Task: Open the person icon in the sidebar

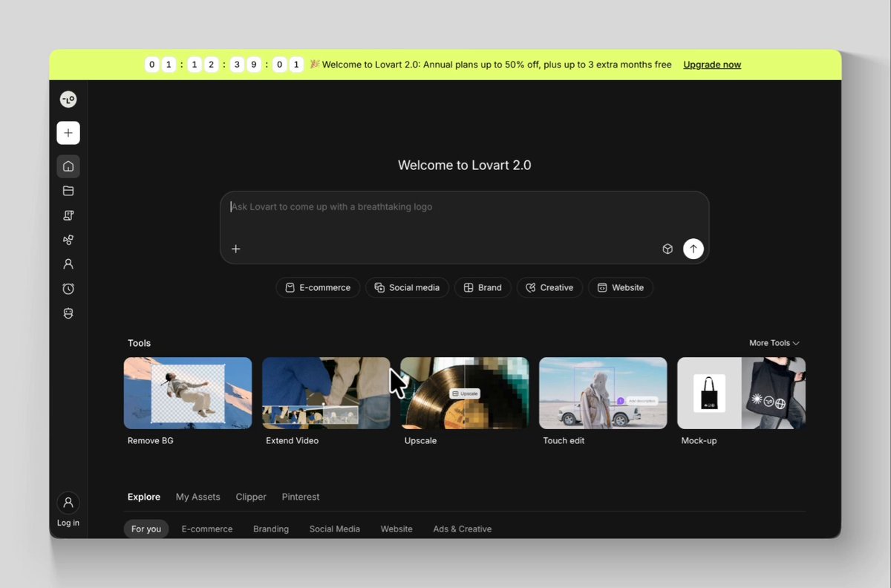Action: tap(68, 264)
